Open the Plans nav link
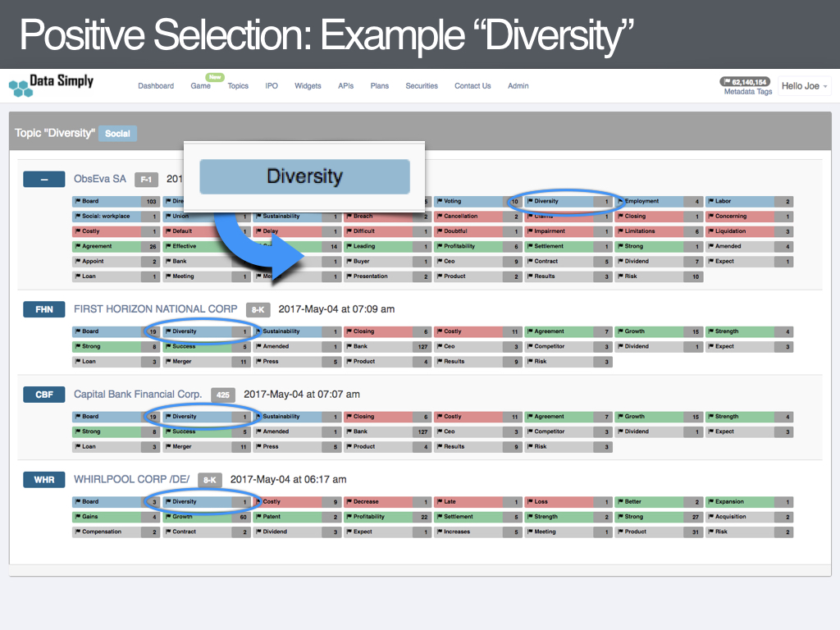The image size is (840, 630). point(379,85)
